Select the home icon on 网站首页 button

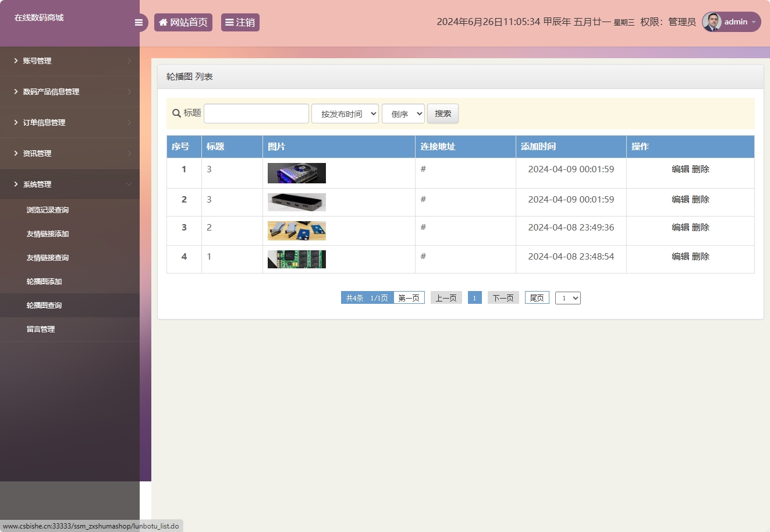pos(162,22)
